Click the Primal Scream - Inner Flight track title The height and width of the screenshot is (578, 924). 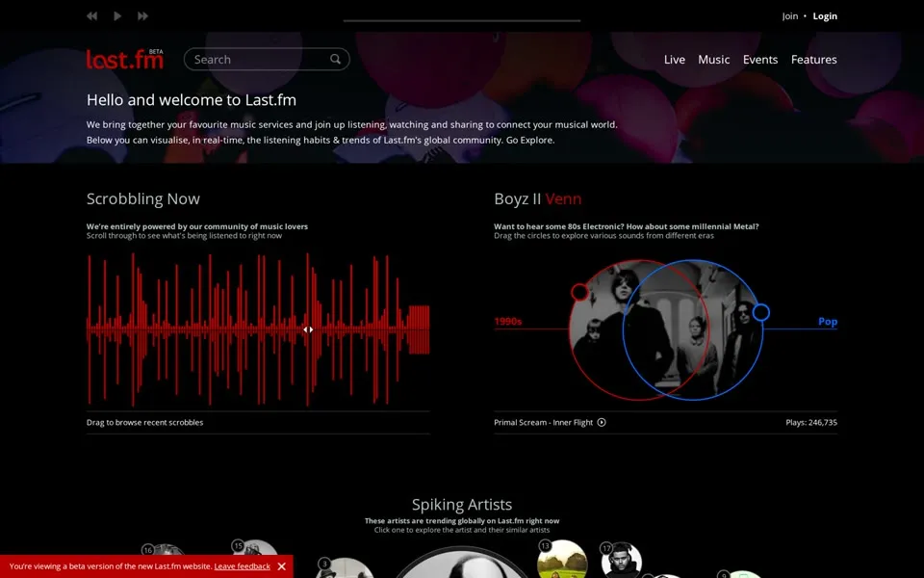pyautogui.click(x=543, y=422)
